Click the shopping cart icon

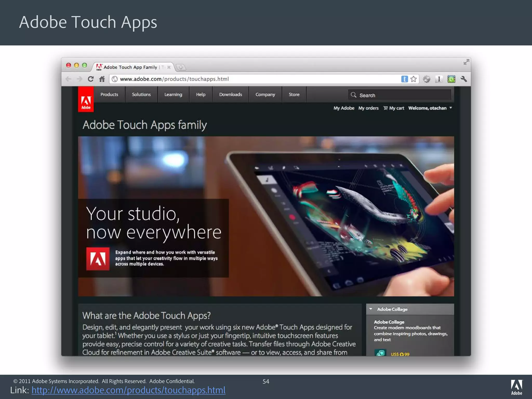[x=385, y=108]
